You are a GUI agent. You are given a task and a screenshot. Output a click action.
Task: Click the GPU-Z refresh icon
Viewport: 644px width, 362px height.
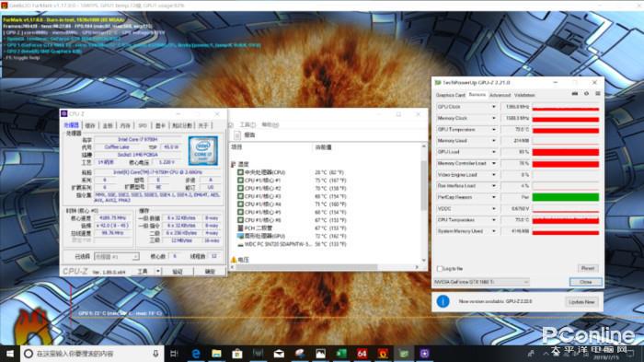pyautogui.click(x=586, y=94)
